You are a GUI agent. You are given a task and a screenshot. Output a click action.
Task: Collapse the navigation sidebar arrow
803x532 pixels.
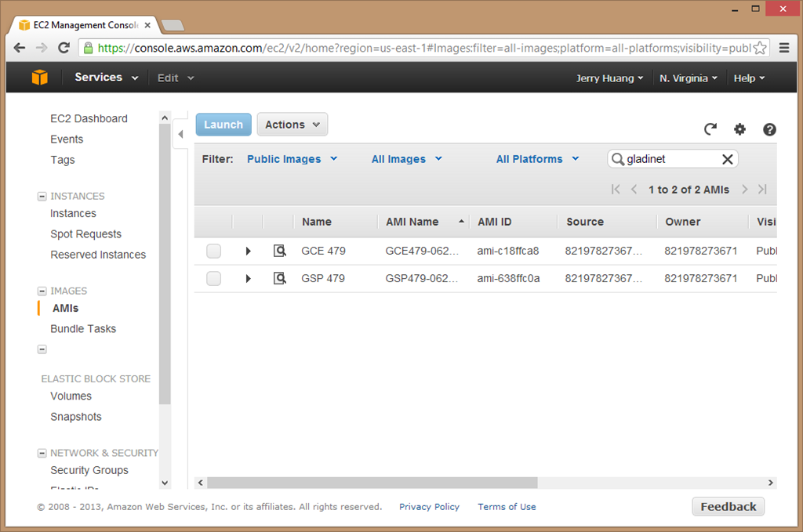181,134
